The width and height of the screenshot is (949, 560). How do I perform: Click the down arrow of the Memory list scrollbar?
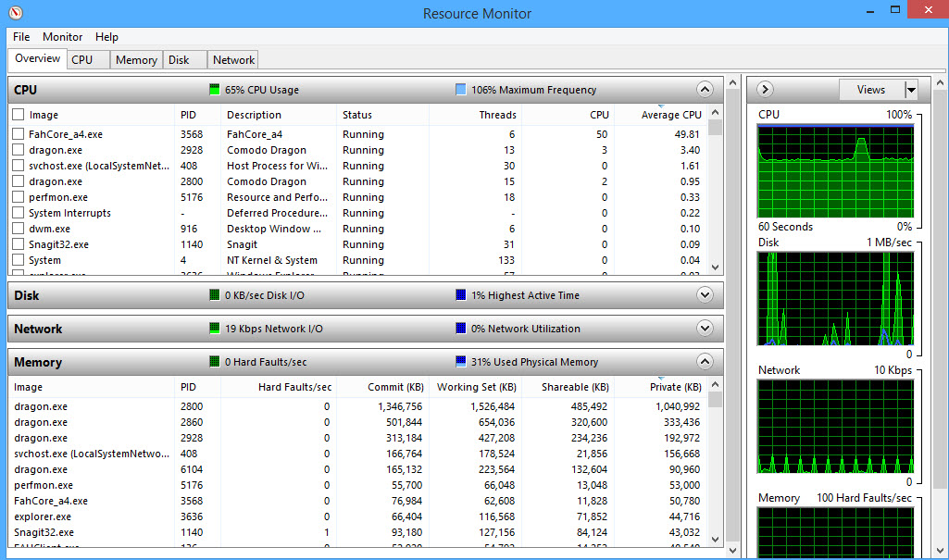pyautogui.click(x=715, y=540)
